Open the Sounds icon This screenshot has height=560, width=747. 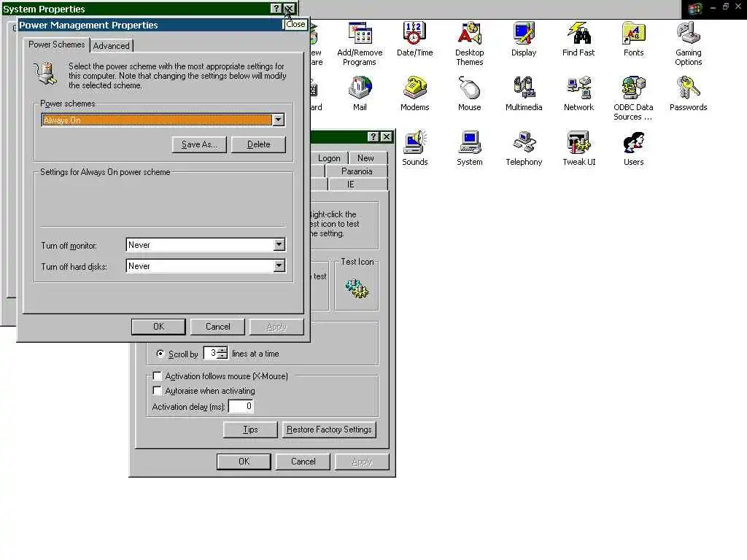click(414, 148)
